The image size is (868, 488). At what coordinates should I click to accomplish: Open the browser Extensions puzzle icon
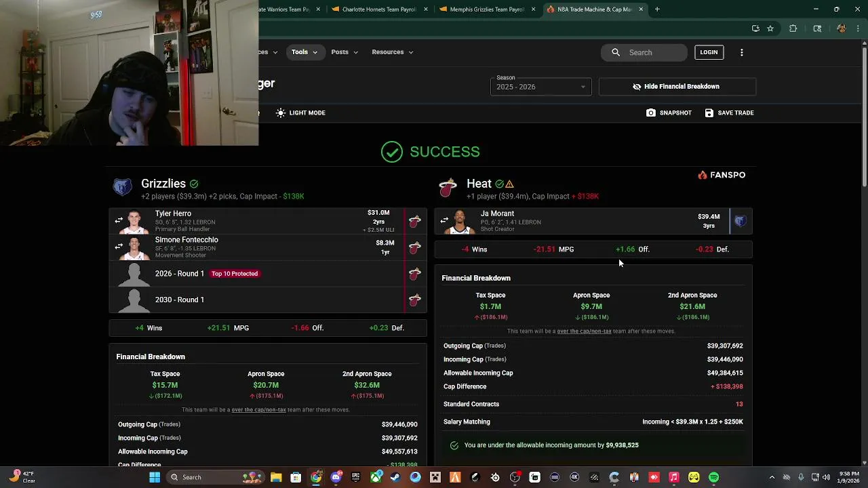point(793,28)
